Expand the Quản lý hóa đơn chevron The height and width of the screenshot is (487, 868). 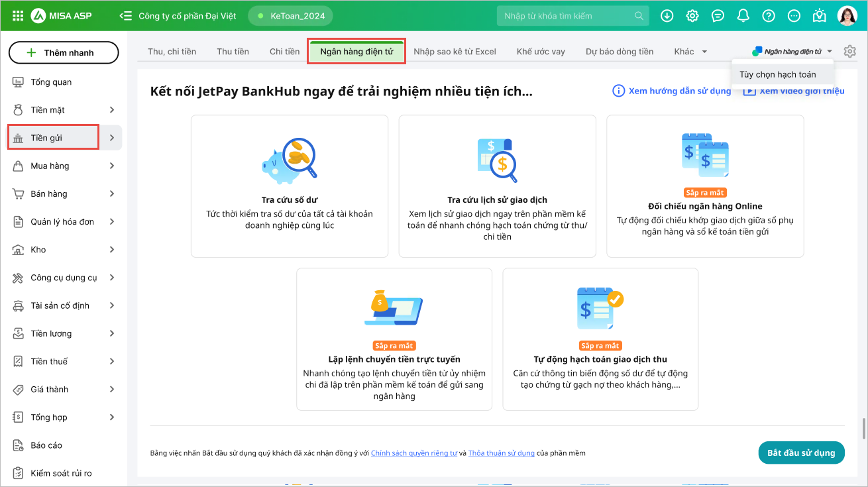(111, 222)
